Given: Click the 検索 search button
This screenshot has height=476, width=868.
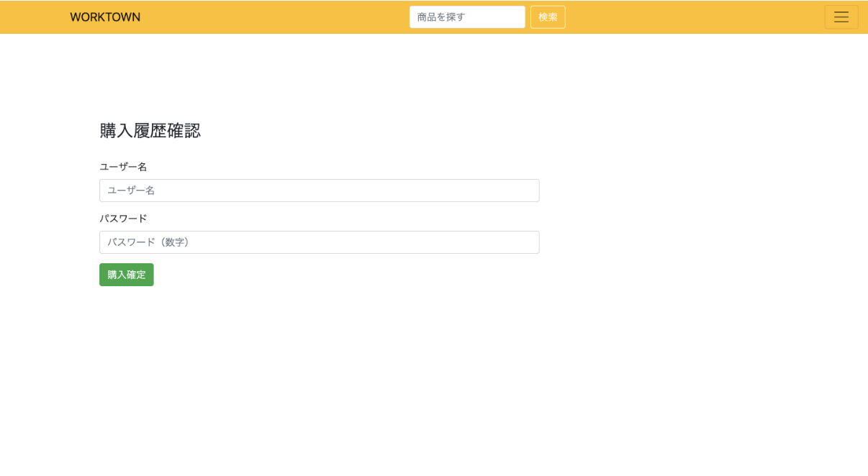Looking at the screenshot, I should (x=548, y=17).
